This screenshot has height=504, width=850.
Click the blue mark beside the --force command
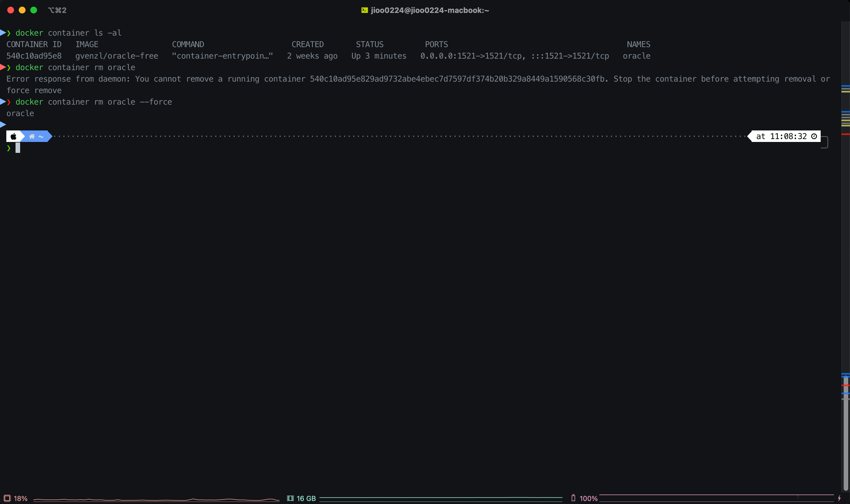coord(3,101)
